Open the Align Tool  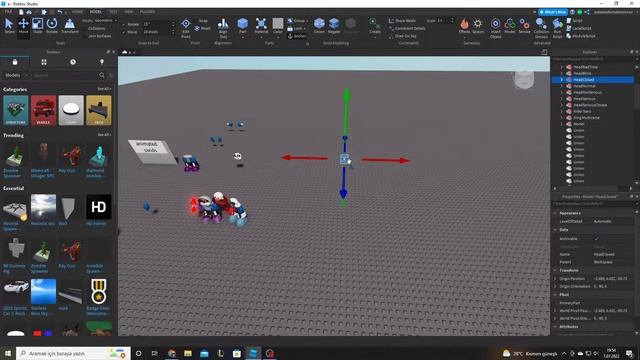pyautogui.click(x=223, y=27)
